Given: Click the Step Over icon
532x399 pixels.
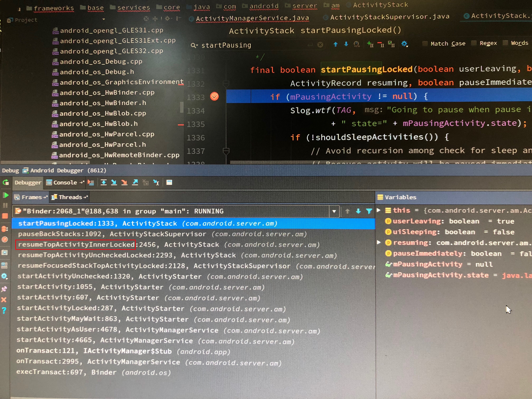Looking at the screenshot, I should click(104, 182).
